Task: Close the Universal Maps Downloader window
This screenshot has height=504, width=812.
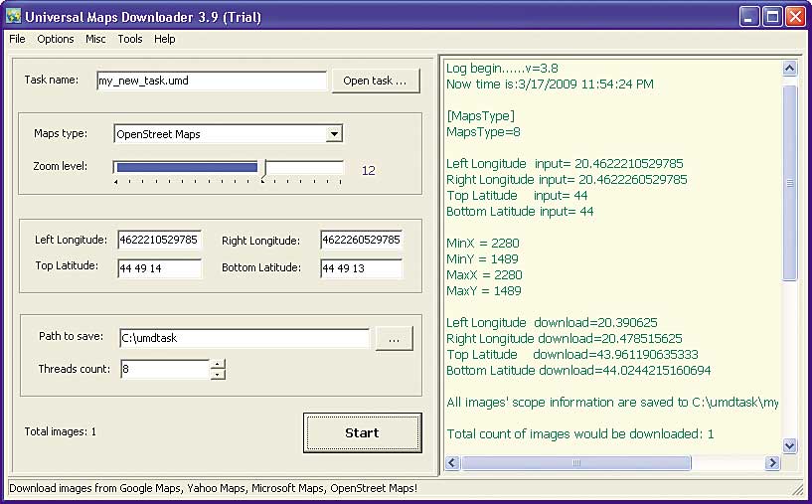Action: click(795, 17)
